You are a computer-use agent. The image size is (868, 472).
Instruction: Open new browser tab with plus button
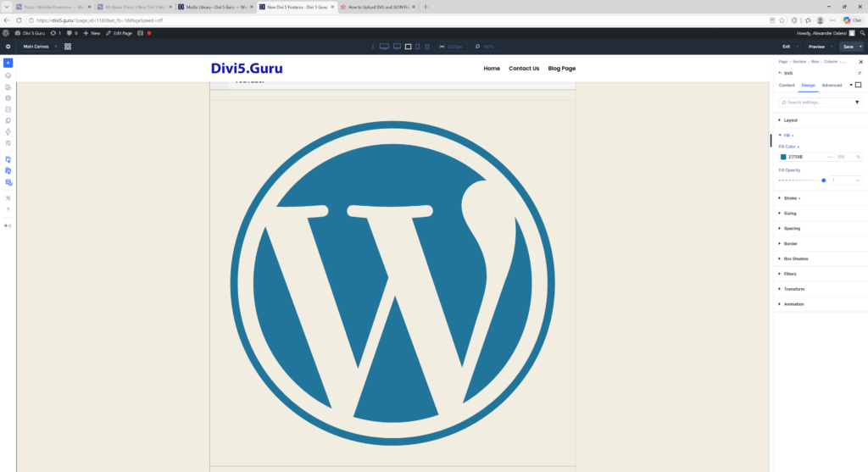pyautogui.click(x=426, y=7)
